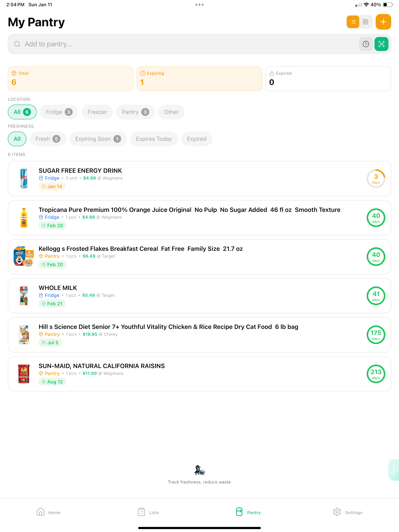Filter by Fresh items

pyautogui.click(x=48, y=139)
